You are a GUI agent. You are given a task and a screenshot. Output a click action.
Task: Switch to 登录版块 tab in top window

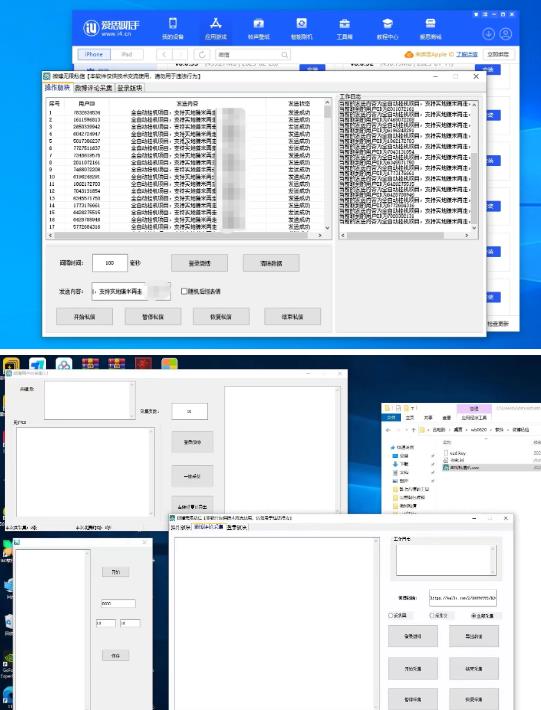[x=130, y=88]
